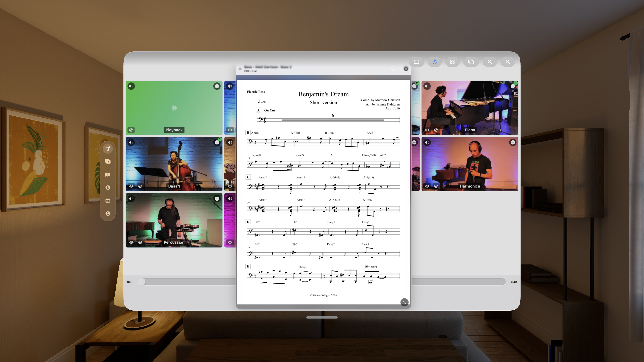
Task: Click the expand arrows on the PDF chart
Action: 404,302
